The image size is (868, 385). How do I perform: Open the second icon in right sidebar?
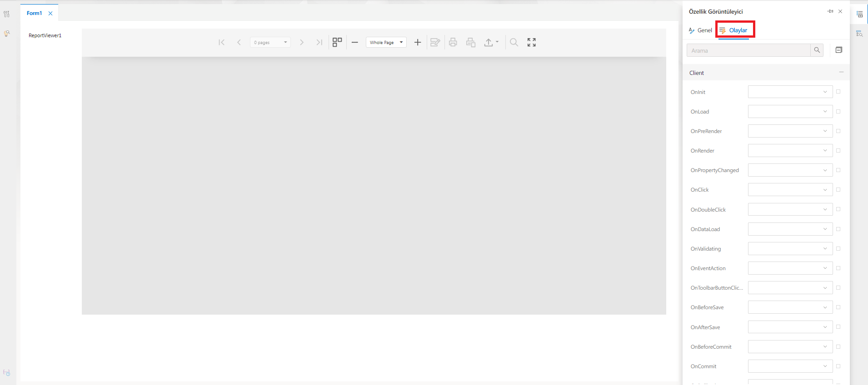(860, 34)
